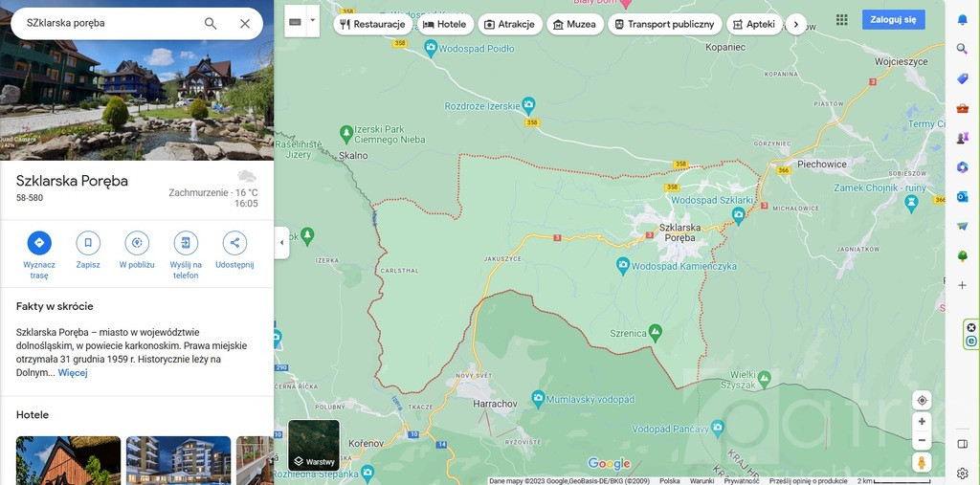The width and height of the screenshot is (980, 485).
Task: Expand the description with the Więcej link
Action: 73,373
